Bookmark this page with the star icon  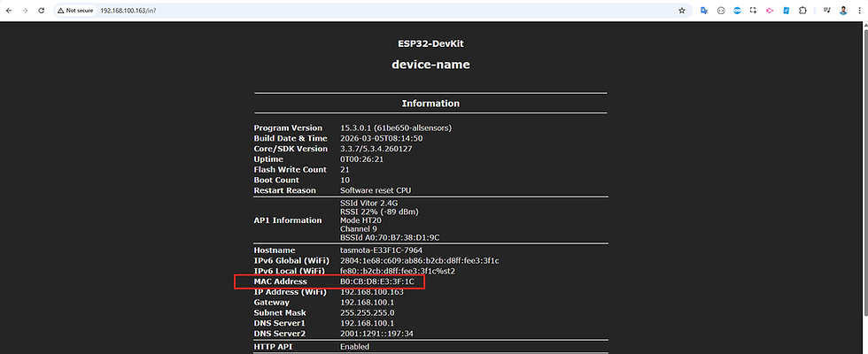pos(681,11)
